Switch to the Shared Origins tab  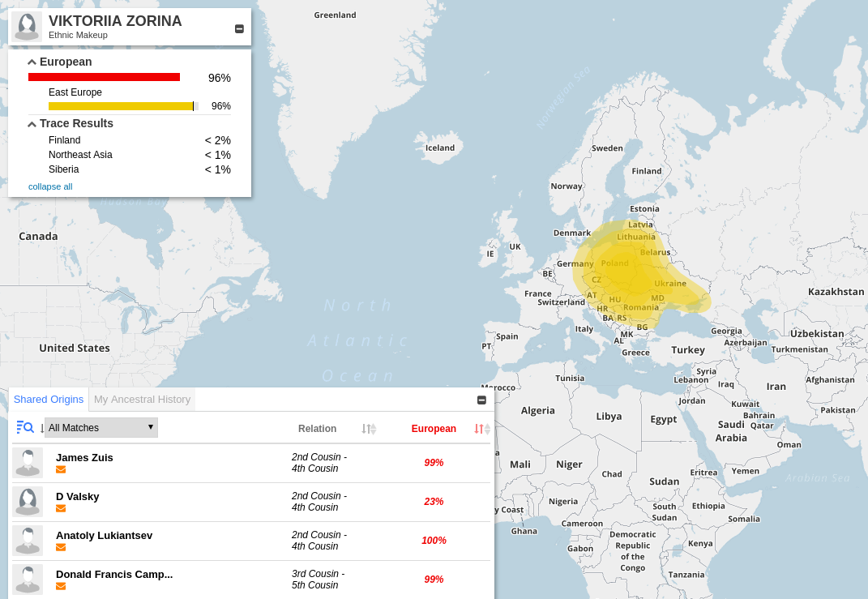49,399
